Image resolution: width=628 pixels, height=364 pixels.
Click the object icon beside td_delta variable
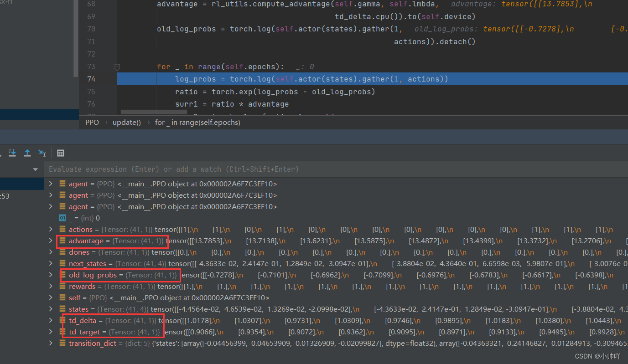(x=62, y=320)
